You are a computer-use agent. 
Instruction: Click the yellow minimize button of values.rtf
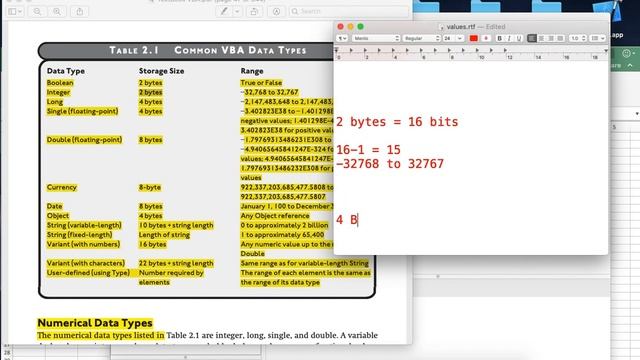(351, 27)
